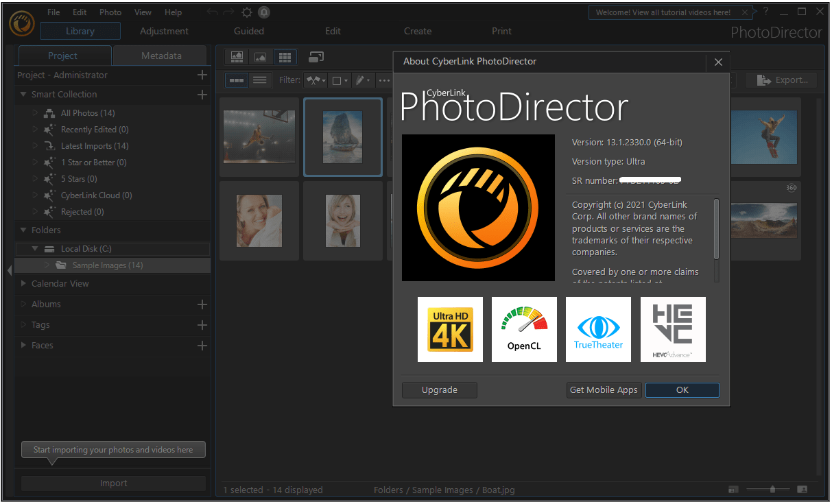The height and width of the screenshot is (504, 832).
Task: Switch to viewer and browser mode icon
Action: pos(237,57)
